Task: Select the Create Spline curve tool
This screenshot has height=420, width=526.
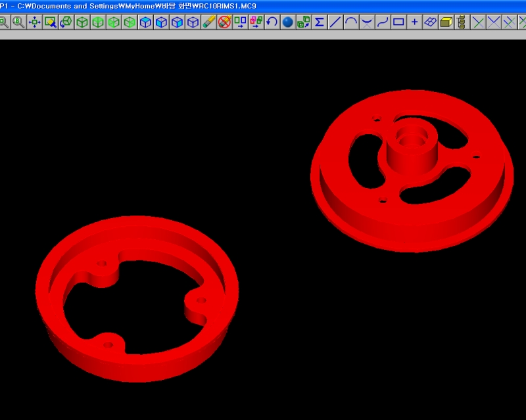Action: [383, 22]
